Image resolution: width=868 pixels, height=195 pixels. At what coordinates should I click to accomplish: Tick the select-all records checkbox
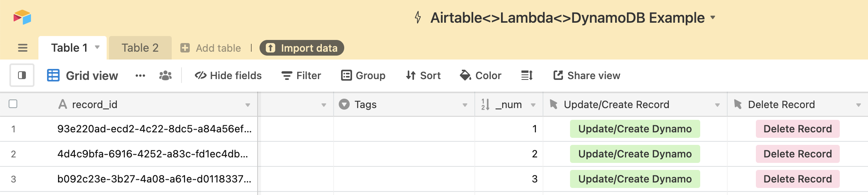click(x=13, y=104)
